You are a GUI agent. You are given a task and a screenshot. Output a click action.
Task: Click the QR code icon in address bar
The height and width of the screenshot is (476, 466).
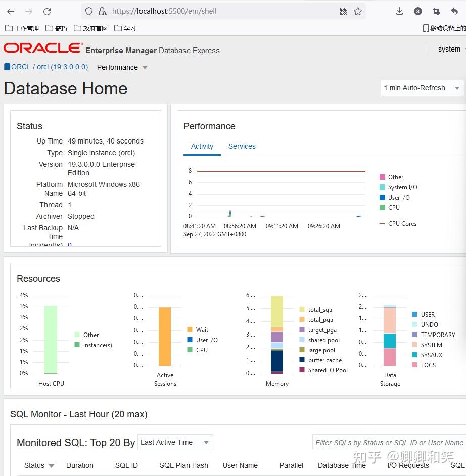344,11
